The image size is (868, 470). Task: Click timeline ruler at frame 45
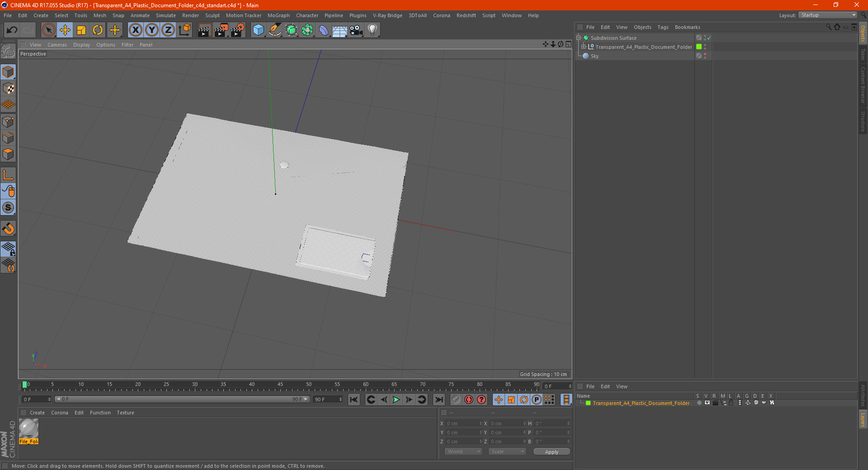point(280,385)
